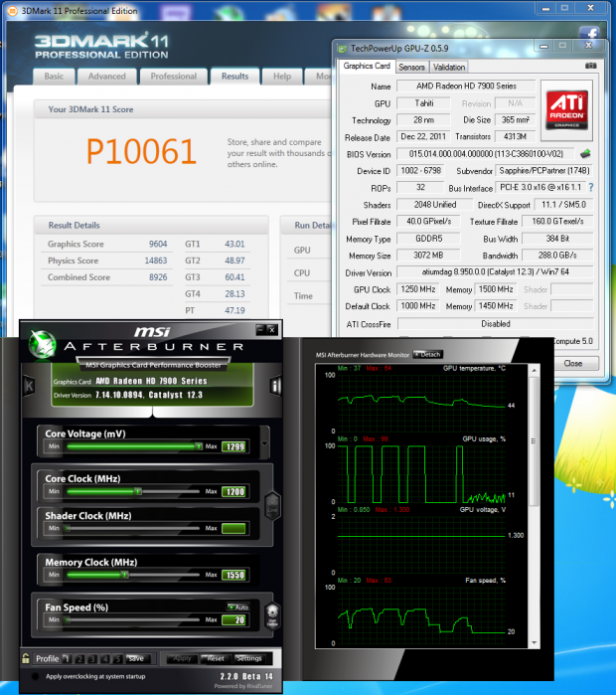The width and height of the screenshot is (616, 695).
Task: Click the hardware monitor scrollbar down arrow
Action: 535,642
